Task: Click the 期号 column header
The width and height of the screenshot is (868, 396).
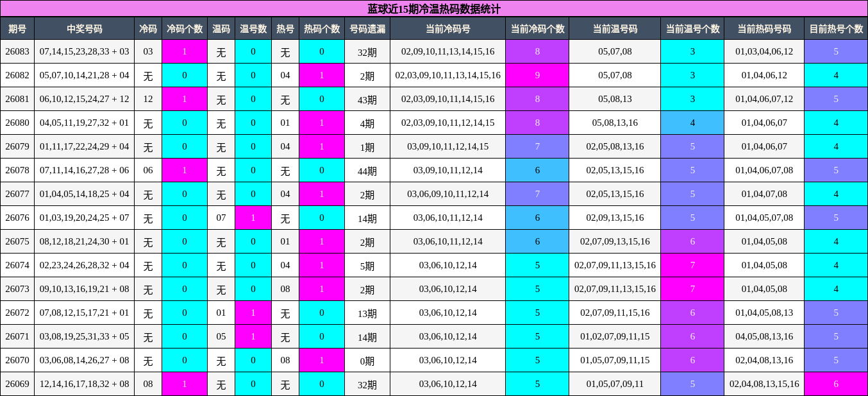Action: tap(17, 28)
